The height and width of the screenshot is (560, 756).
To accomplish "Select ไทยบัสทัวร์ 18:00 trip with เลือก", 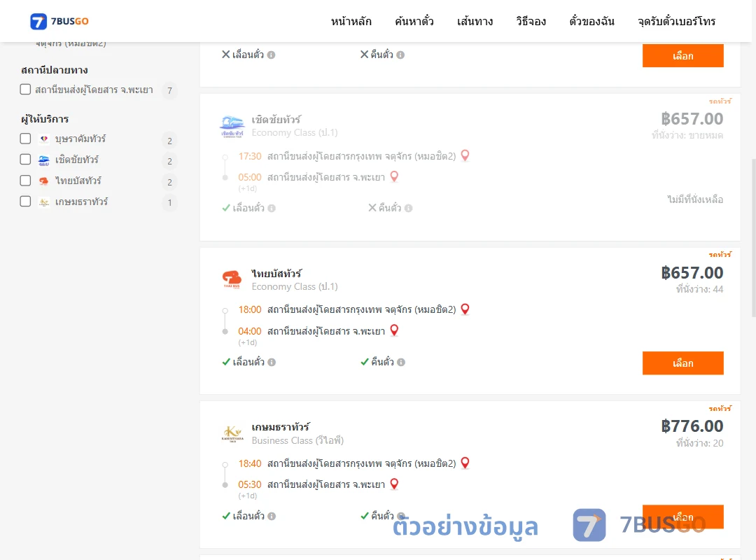I will point(682,363).
